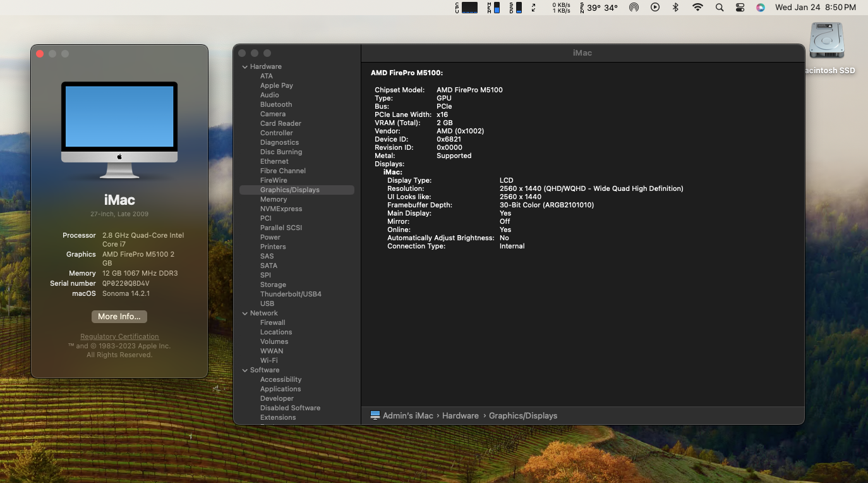Image resolution: width=868 pixels, height=483 pixels.
Task: Click the More Info... button
Action: click(x=119, y=317)
